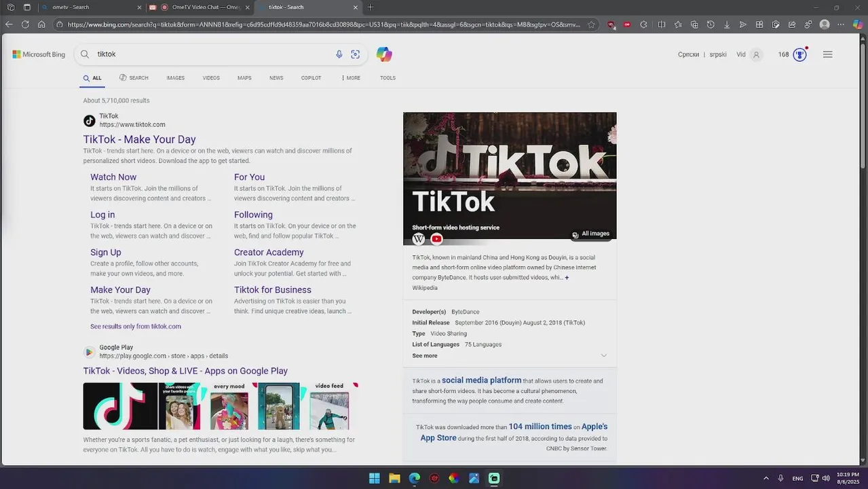Open the Creator Academy sitelink
Viewport: 868px width, 489px height.
point(269,253)
